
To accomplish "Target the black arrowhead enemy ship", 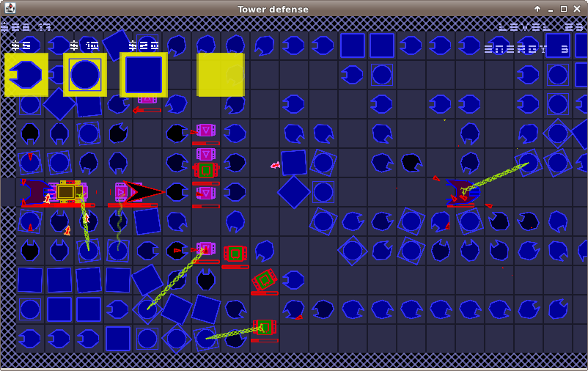I will (143, 192).
